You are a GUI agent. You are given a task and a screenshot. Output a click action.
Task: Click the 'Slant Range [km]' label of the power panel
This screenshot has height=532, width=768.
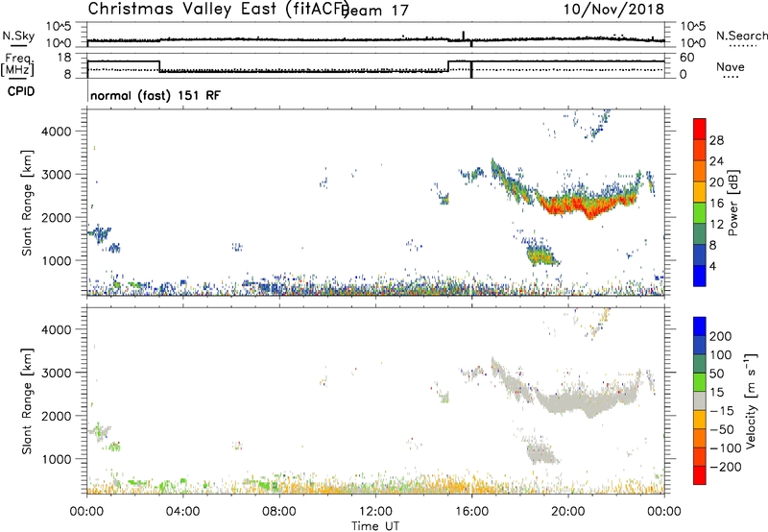tap(26, 203)
